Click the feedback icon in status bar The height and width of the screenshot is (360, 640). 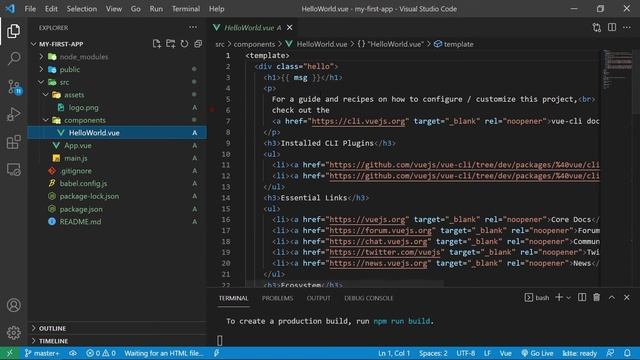(611, 353)
